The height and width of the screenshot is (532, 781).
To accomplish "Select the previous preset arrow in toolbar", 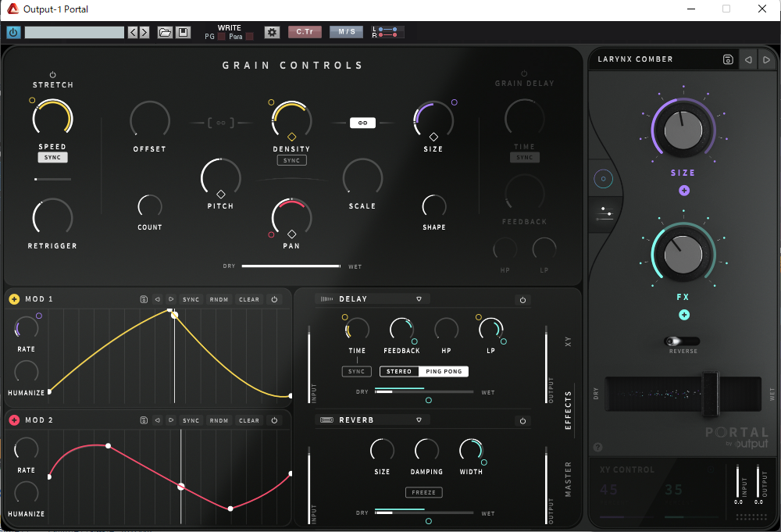I will click(133, 32).
